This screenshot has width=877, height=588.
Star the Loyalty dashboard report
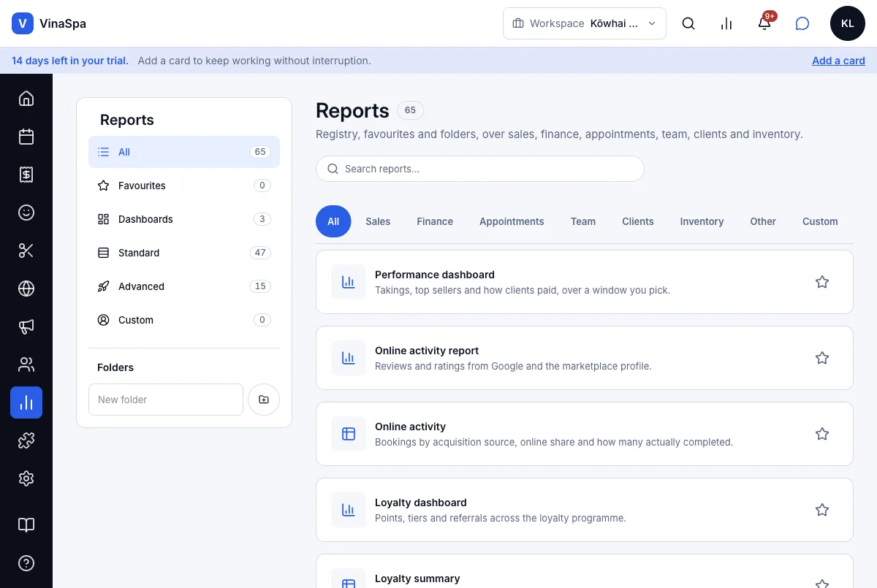(822, 510)
